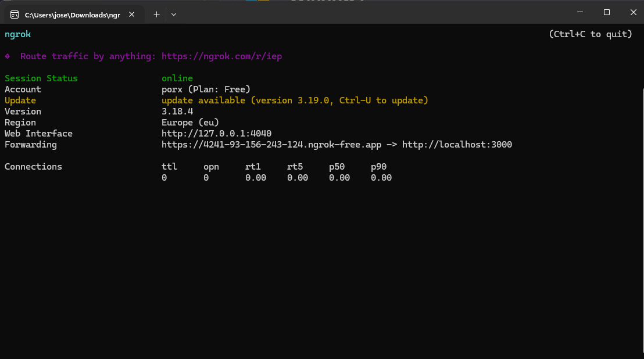Click the yellow 'Update' label
The image size is (644, 359).
pos(20,100)
